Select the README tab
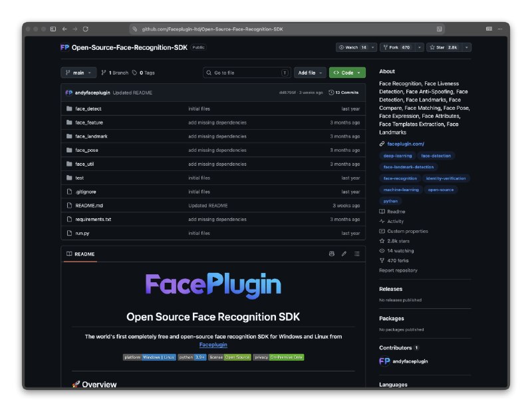 coord(80,254)
